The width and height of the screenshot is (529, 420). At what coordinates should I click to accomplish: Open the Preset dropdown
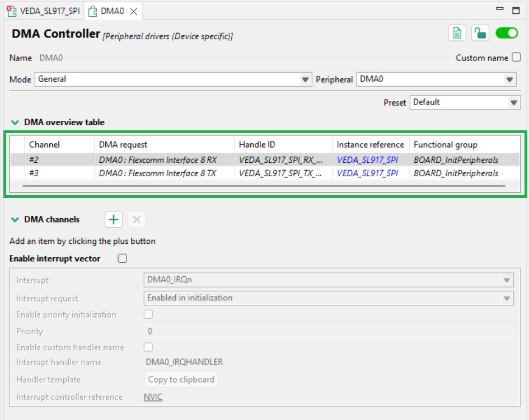(x=514, y=102)
